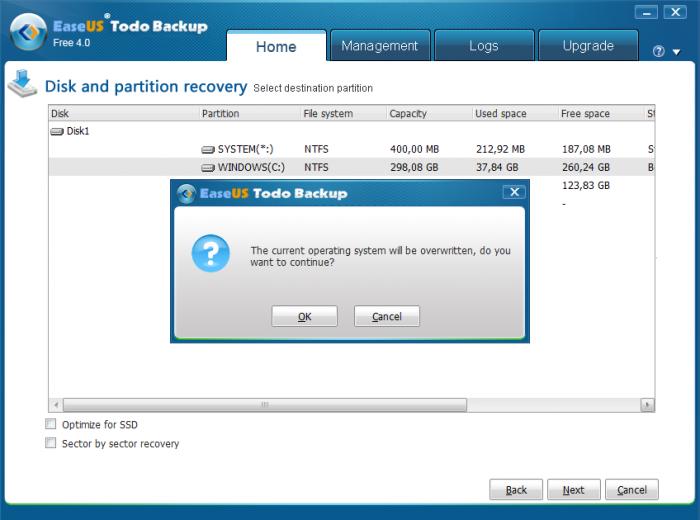Click the File system column header
This screenshot has width=700, height=520.
point(343,113)
